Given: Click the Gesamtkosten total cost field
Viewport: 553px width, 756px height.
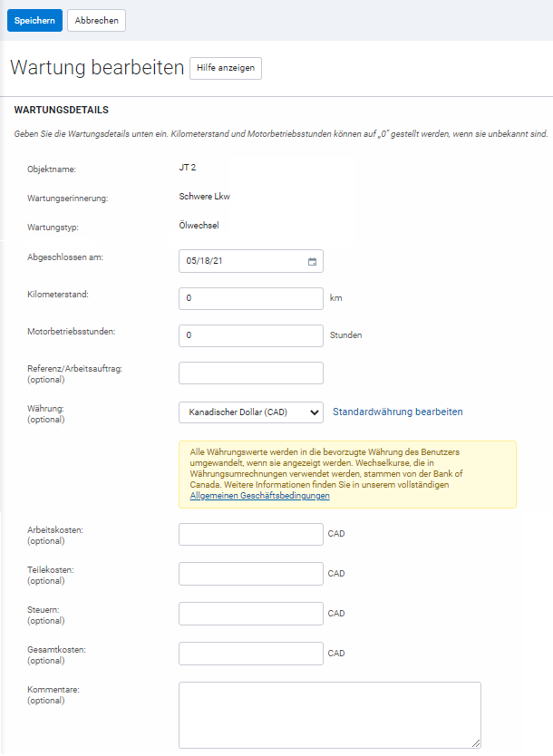Looking at the screenshot, I should click(251, 653).
